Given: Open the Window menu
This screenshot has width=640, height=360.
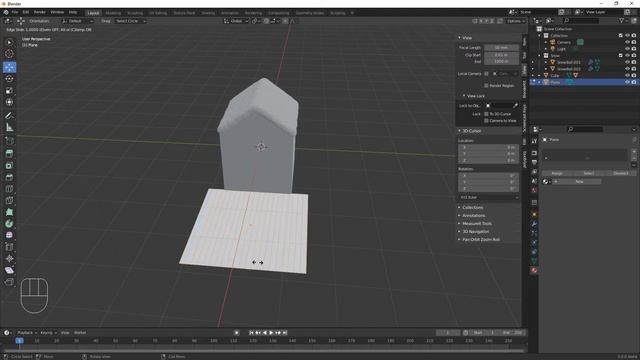Looking at the screenshot, I should pyautogui.click(x=57, y=13).
